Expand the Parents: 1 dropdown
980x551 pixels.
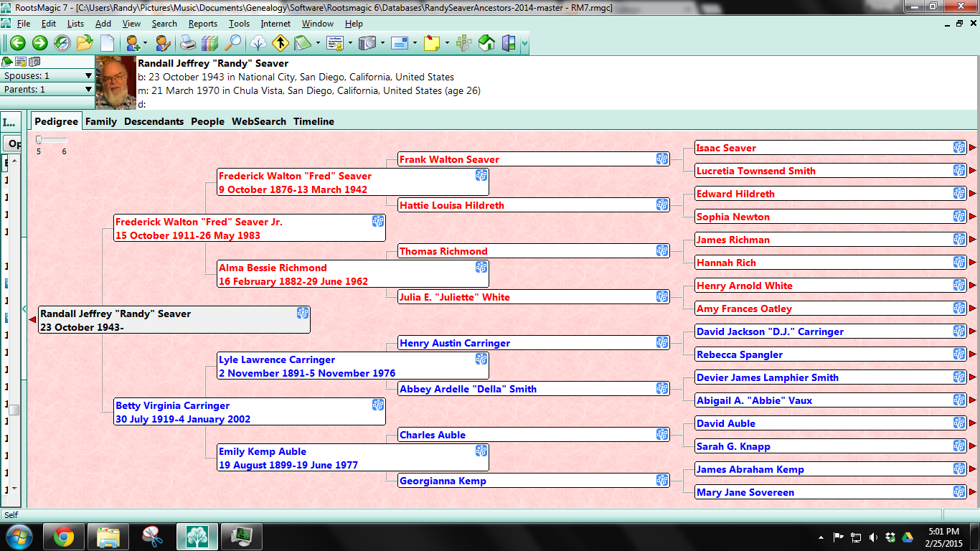(x=89, y=89)
